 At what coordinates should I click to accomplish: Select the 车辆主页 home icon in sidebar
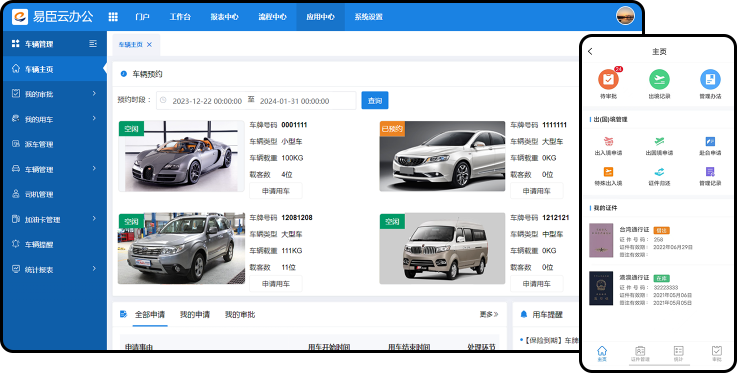pyautogui.click(x=16, y=69)
